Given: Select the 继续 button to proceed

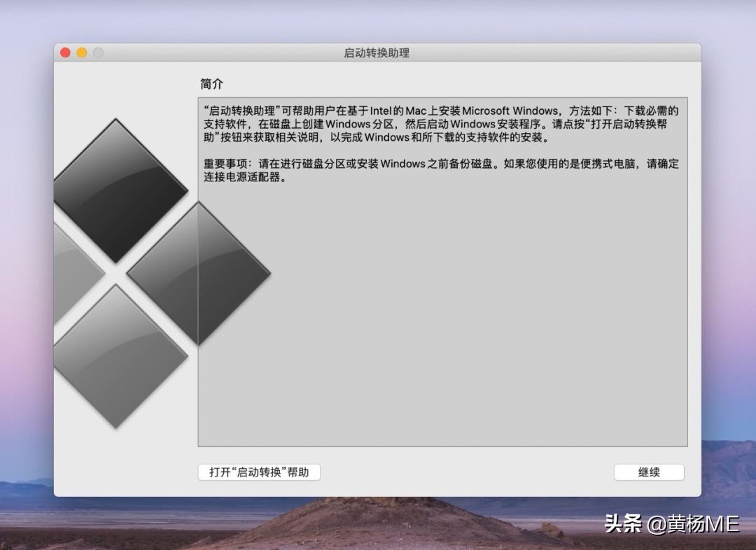Looking at the screenshot, I should [648, 472].
